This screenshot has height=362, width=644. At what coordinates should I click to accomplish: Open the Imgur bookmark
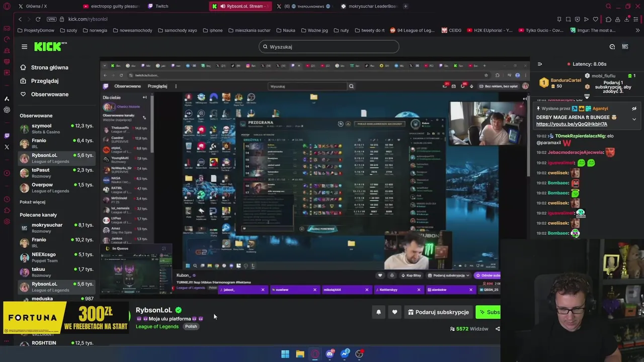tap(593, 30)
